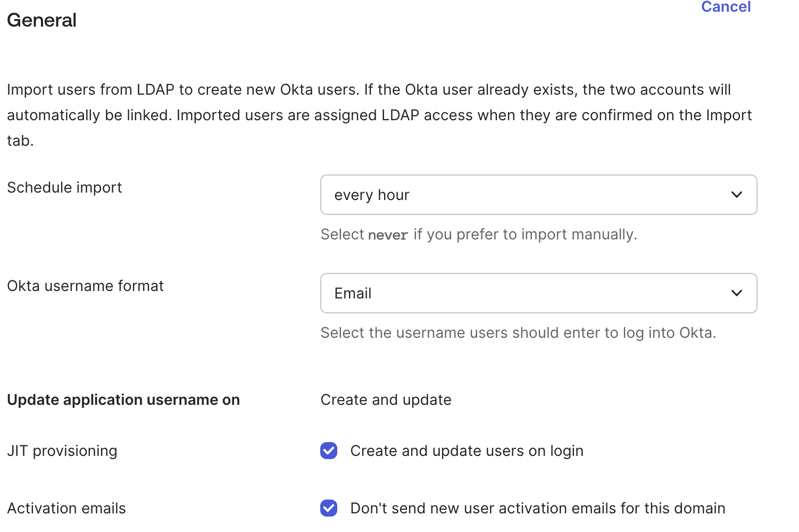This screenshot has width=799, height=532.
Task: Click the username login hint text
Action: pos(518,332)
